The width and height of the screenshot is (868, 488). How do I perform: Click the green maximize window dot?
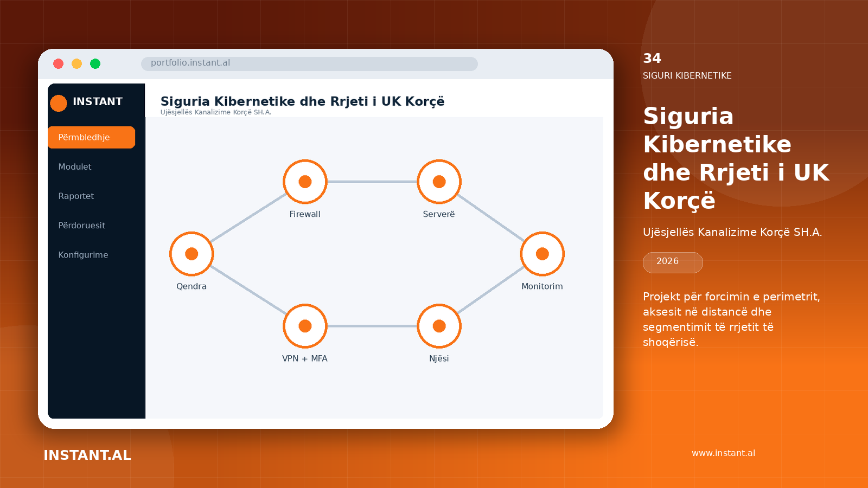pyautogui.click(x=95, y=63)
